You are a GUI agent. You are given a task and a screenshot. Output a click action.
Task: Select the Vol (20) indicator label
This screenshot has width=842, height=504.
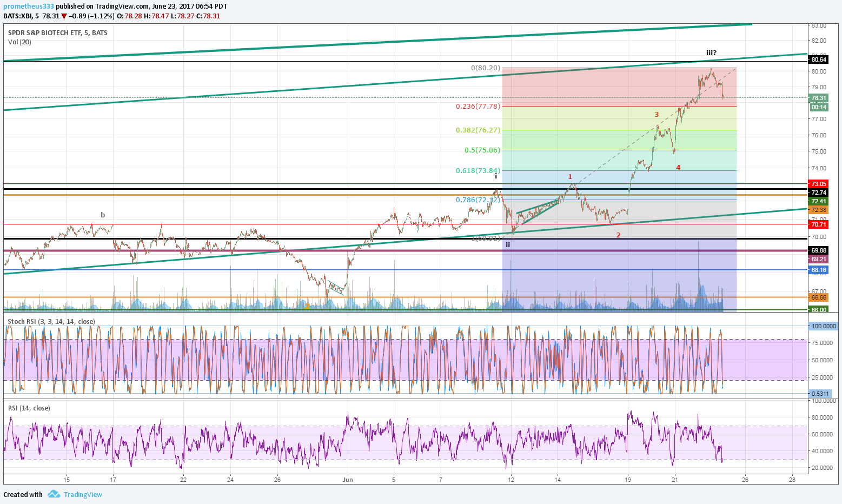click(x=19, y=42)
